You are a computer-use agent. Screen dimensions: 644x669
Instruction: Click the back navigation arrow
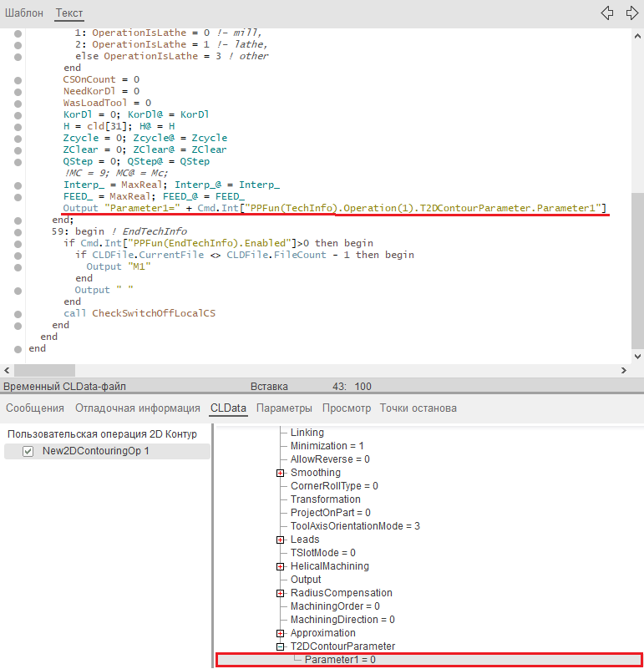(x=608, y=13)
